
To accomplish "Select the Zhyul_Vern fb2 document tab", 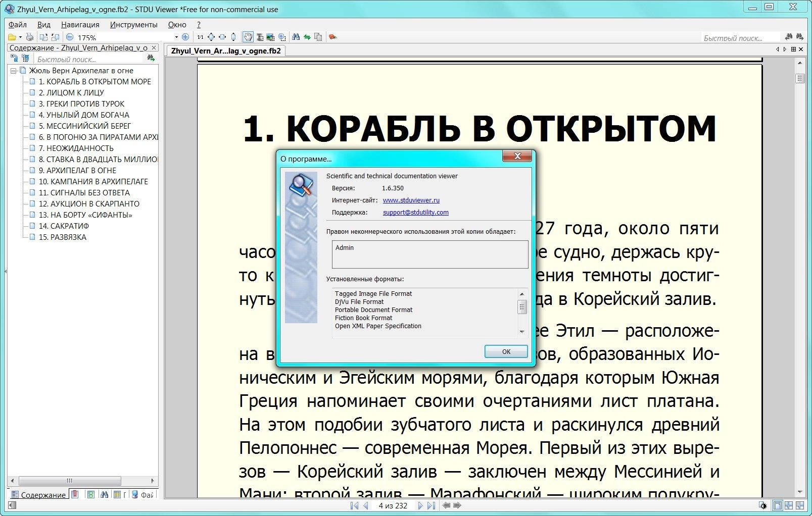I will pyautogui.click(x=226, y=50).
